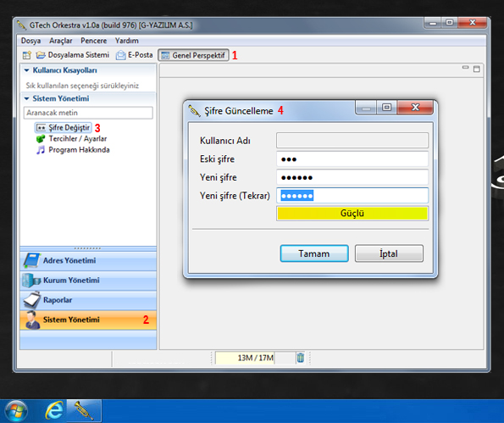Viewport: 504px width, 423px height.
Task: Open the new perspective icon in toolbar
Action: pyautogui.click(x=27, y=55)
